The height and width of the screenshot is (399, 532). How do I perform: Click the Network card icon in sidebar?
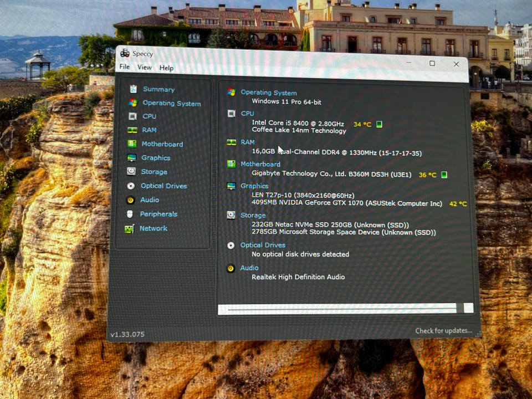(x=129, y=229)
